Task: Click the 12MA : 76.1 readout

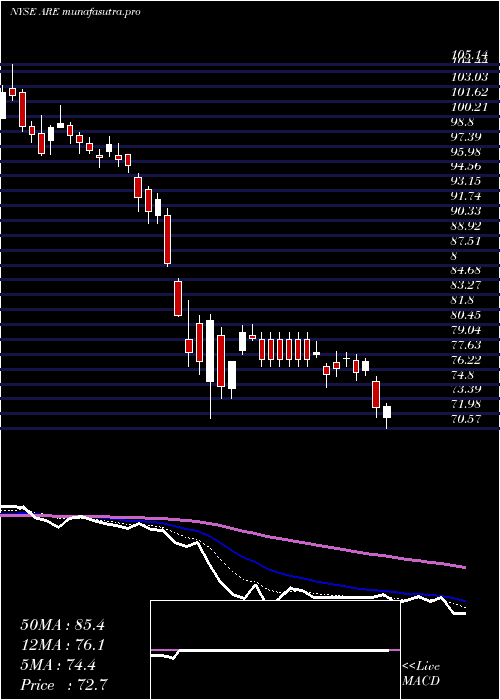Action: (62, 645)
